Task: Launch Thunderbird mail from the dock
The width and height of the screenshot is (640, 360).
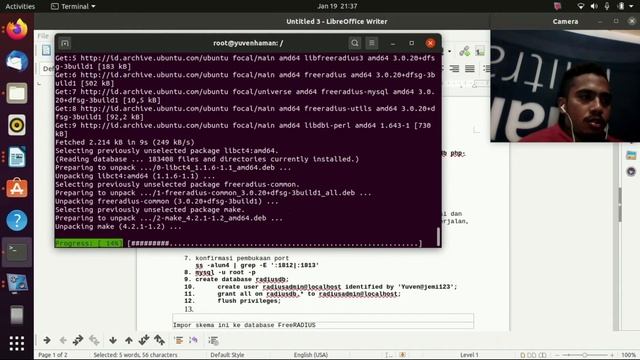Action: pos(17,61)
